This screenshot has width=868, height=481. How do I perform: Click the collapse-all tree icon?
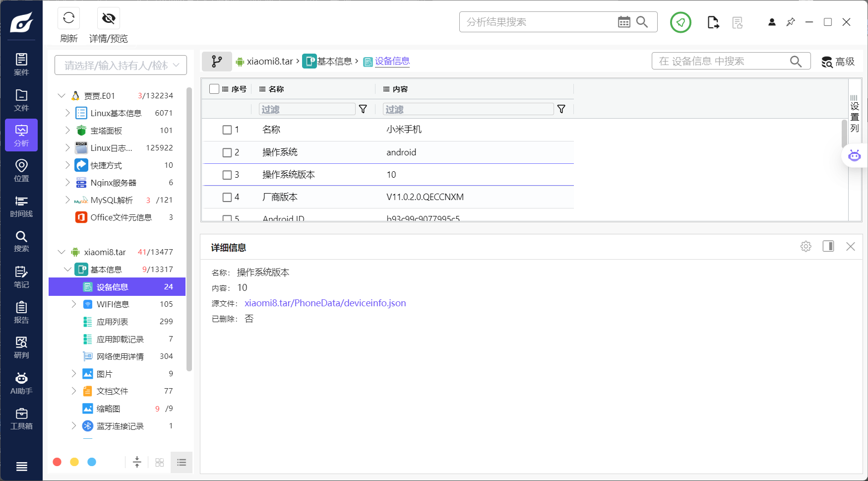pos(137,462)
